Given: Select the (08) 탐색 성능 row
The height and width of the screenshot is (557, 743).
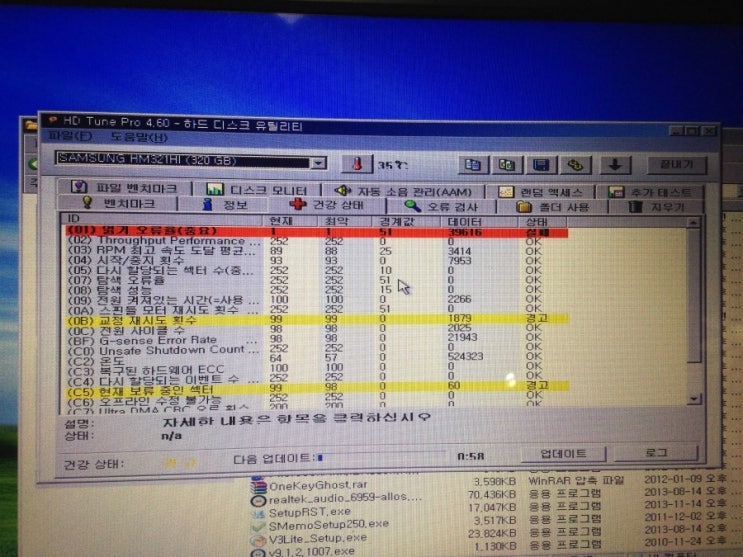Looking at the screenshot, I should pos(316,290).
